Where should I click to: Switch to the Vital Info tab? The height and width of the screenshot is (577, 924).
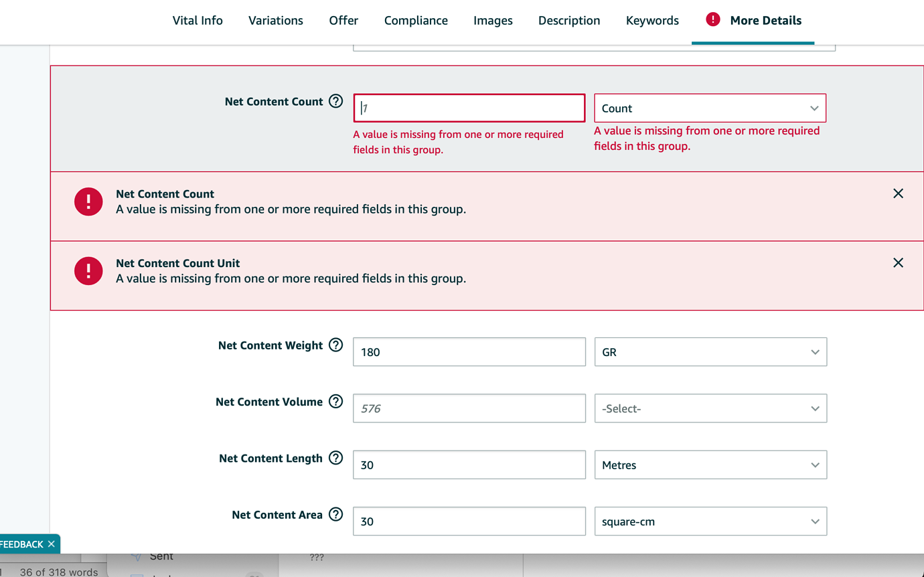point(198,21)
